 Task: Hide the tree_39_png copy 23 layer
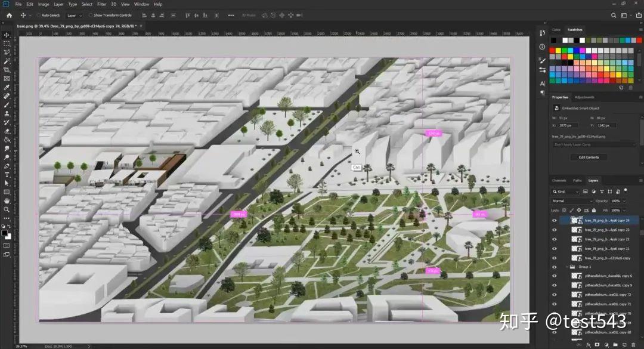pos(553,230)
